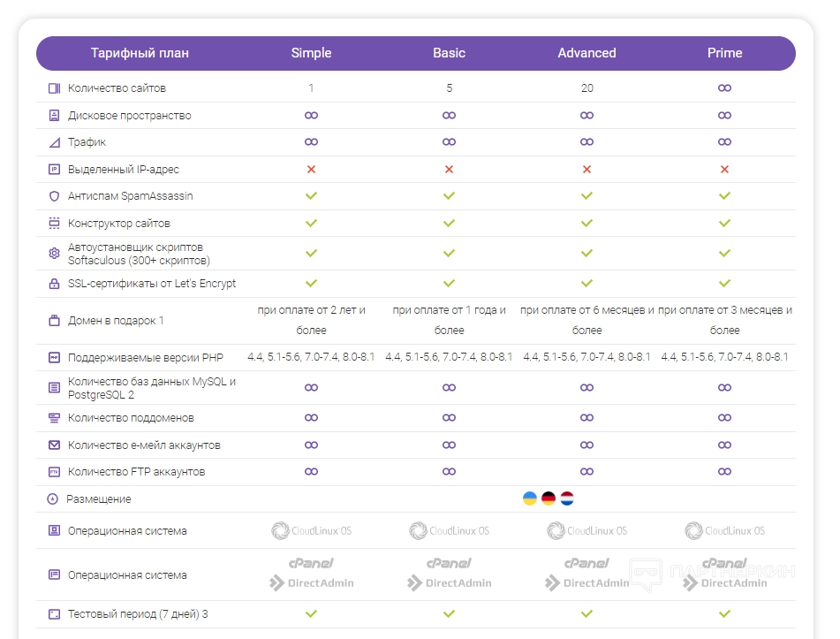
Task: Click the Выделенный IP-адрес icon
Action: [x=54, y=169]
